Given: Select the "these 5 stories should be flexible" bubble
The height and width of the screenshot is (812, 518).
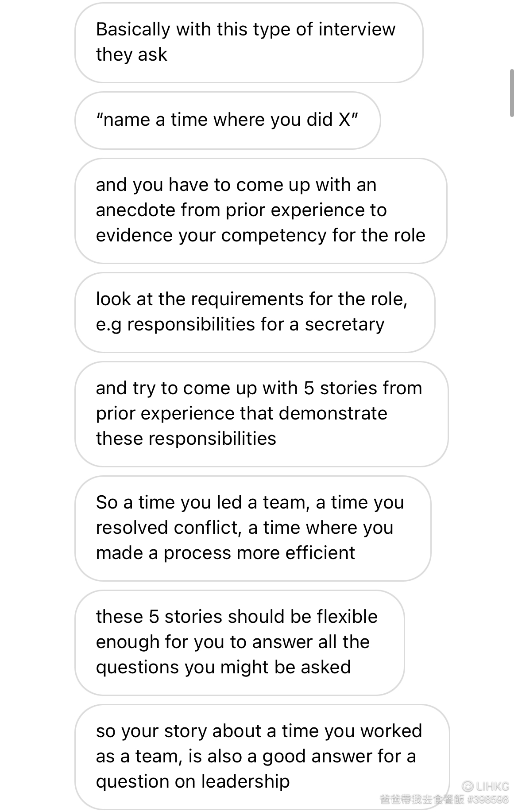Looking at the screenshot, I should pyautogui.click(x=240, y=642).
